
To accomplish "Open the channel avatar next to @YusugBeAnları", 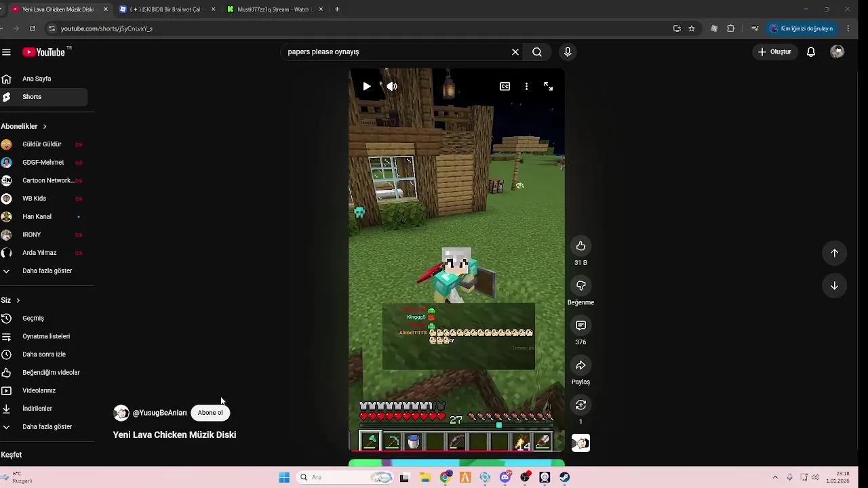I will coord(121,413).
